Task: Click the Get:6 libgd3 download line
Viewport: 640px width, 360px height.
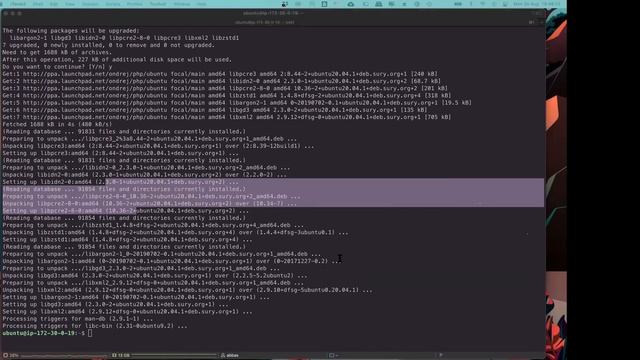Action: tap(215, 110)
